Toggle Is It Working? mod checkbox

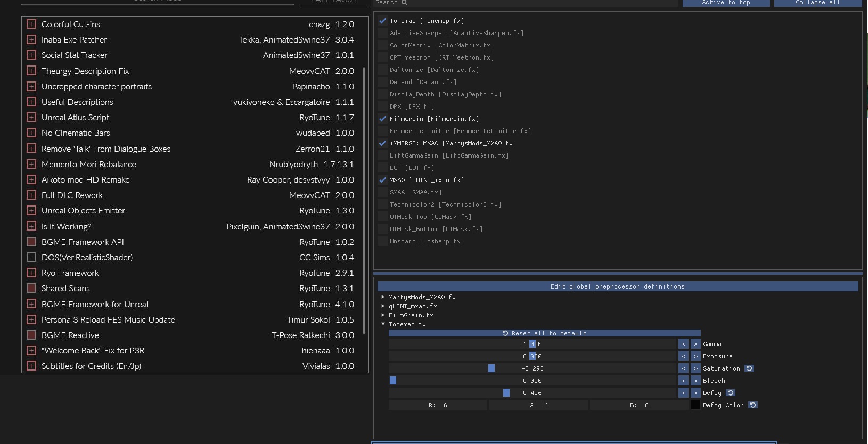pyautogui.click(x=31, y=226)
